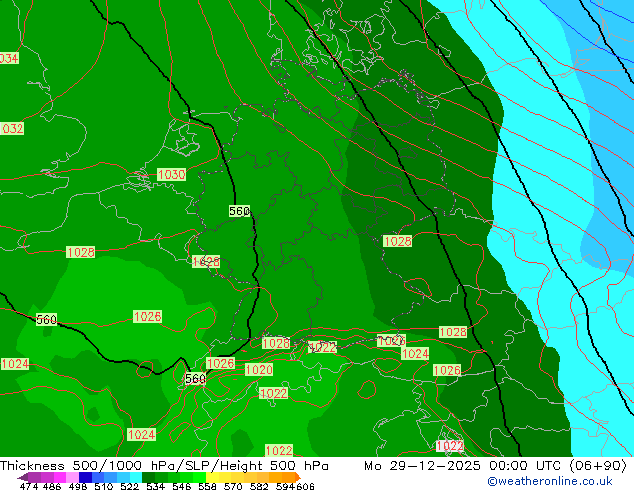Image resolution: width=634 pixels, height=490 pixels.
Task: Pick the brightest green legend swatch before yellow
Action: coord(199,477)
